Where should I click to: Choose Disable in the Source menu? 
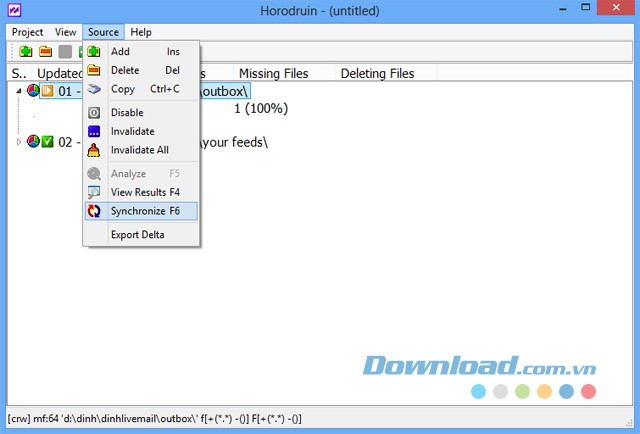click(x=127, y=112)
